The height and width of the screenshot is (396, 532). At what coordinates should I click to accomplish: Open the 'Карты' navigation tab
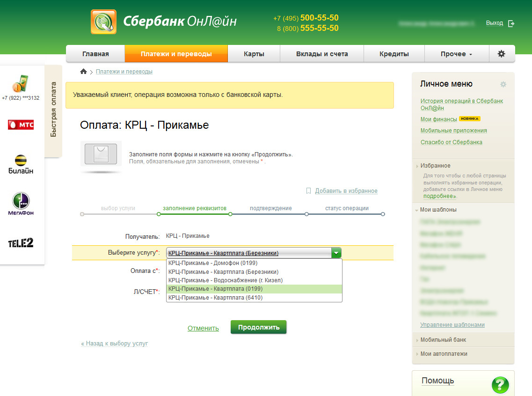click(254, 54)
